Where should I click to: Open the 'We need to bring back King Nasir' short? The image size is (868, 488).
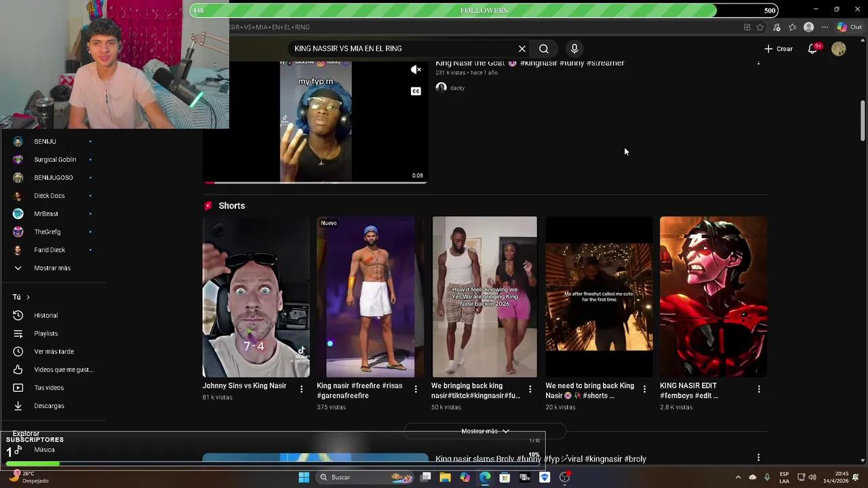[x=599, y=297]
